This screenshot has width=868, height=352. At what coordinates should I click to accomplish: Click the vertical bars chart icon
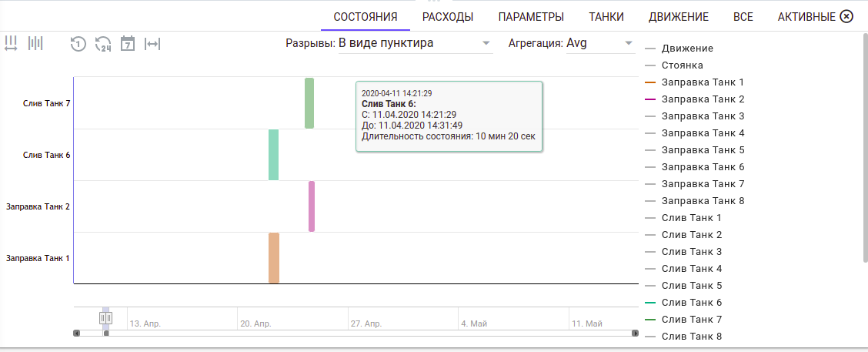click(x=35, y=43)
